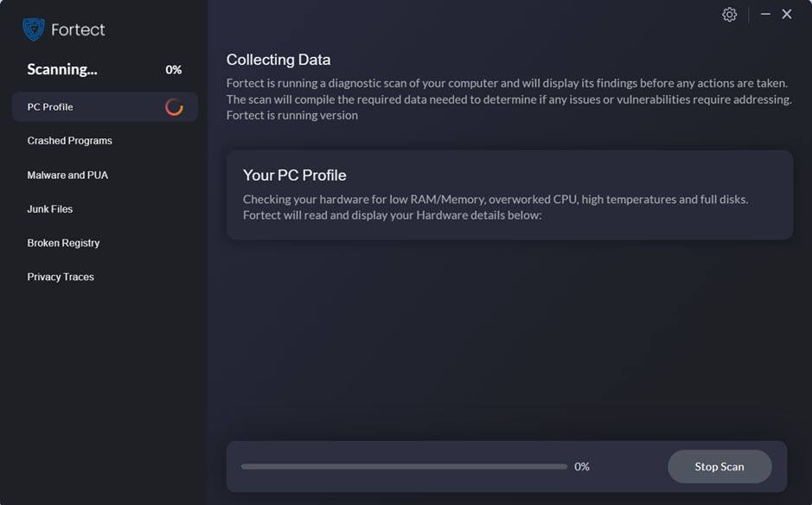Go to Malware and PUA
Image resolution: width=812 pixels, height=505 pixels.
click(x=67, y=175)
